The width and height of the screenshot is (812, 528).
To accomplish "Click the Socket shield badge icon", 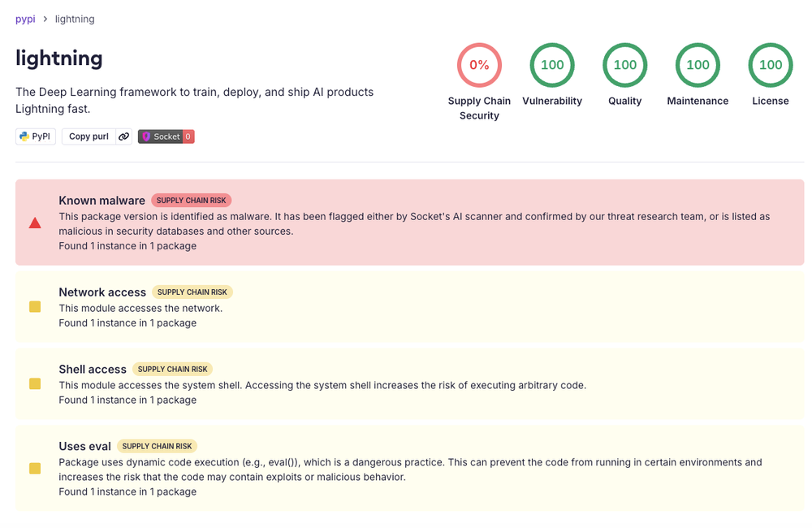I will (146, 136).
